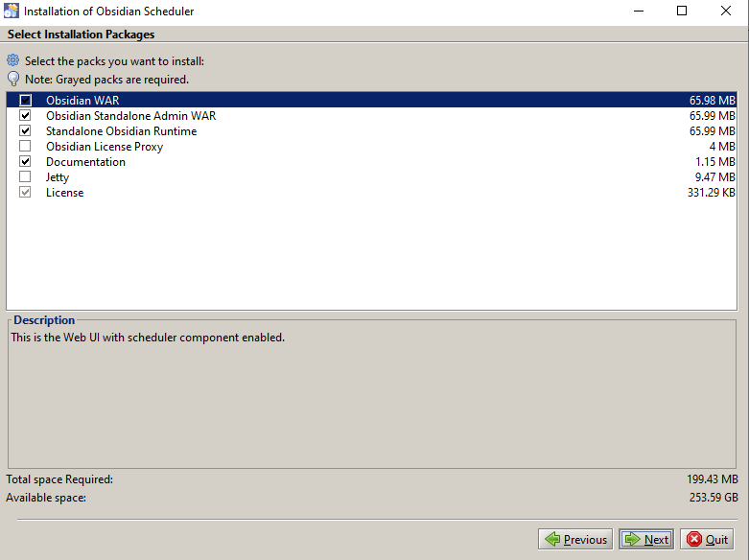
Task: Select the License row label
Action: pyautogui.click(x=64, y=192)
